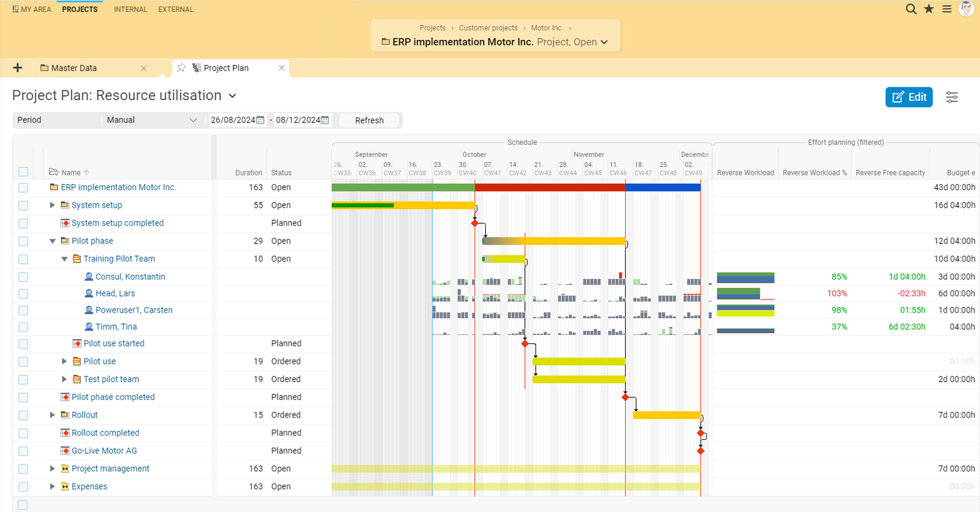
Task: Click the Rollout Gantt bar
Action: click(x=666, y=415)
